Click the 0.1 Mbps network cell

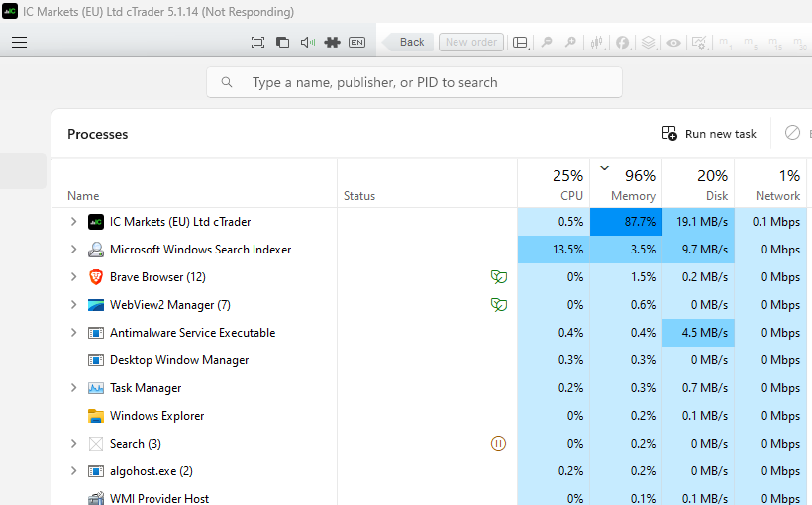[770, 222]
